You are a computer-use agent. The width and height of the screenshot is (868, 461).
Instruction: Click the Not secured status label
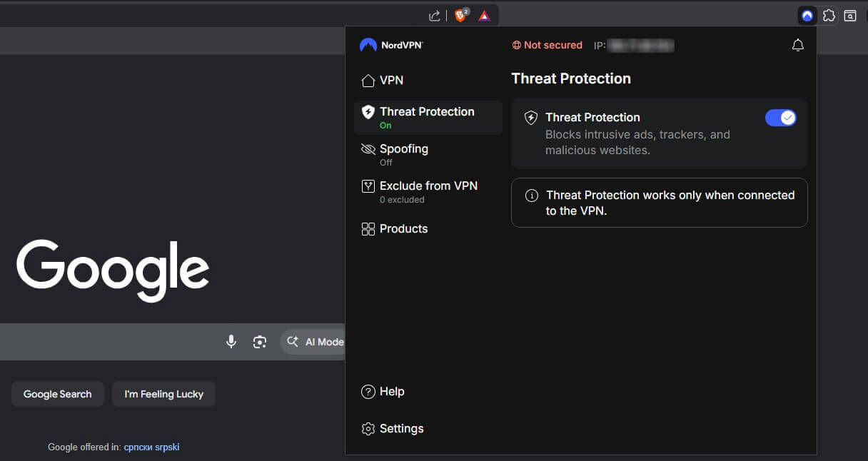coord(547,45)
